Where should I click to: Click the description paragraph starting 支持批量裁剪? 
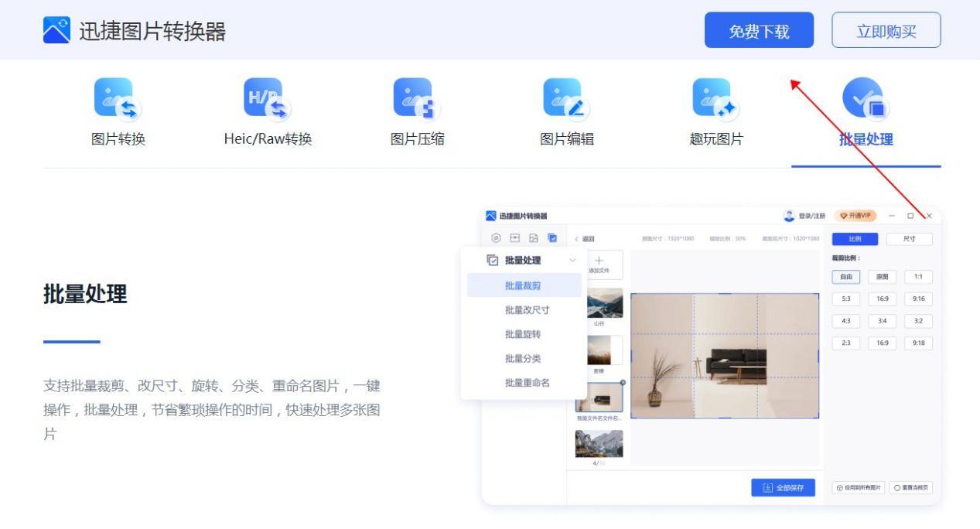pyautogui.click(x=211, y=410)
